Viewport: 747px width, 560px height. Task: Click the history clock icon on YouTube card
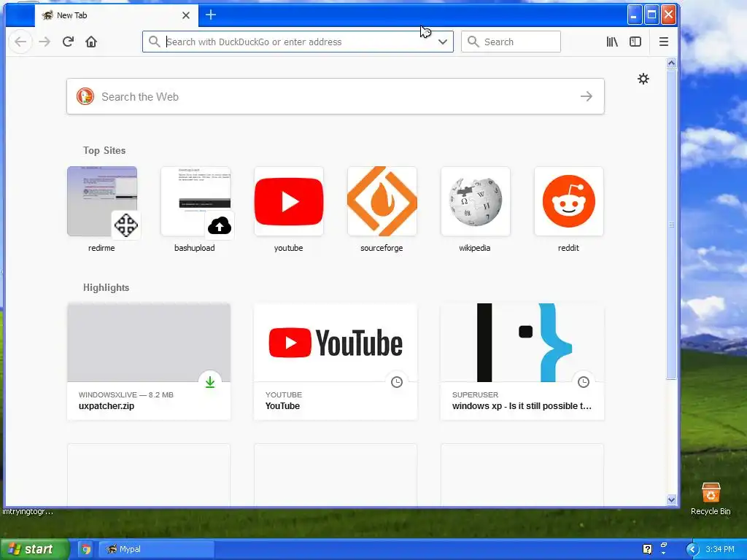point(397,382)
